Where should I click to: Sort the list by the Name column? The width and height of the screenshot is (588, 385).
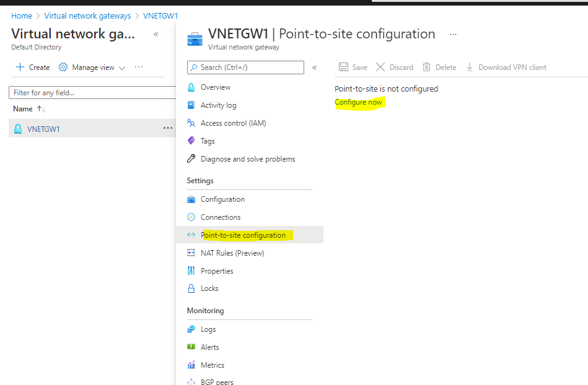pyautogui.click(x=29, y=109)
